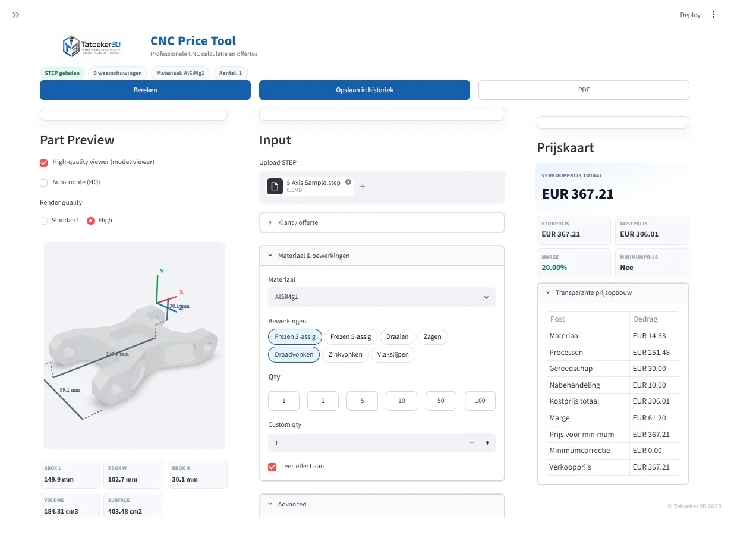Click the MINIMUMPRIJS Nee card
This screenshot has width=753, height=560.
tap(652, 263)
